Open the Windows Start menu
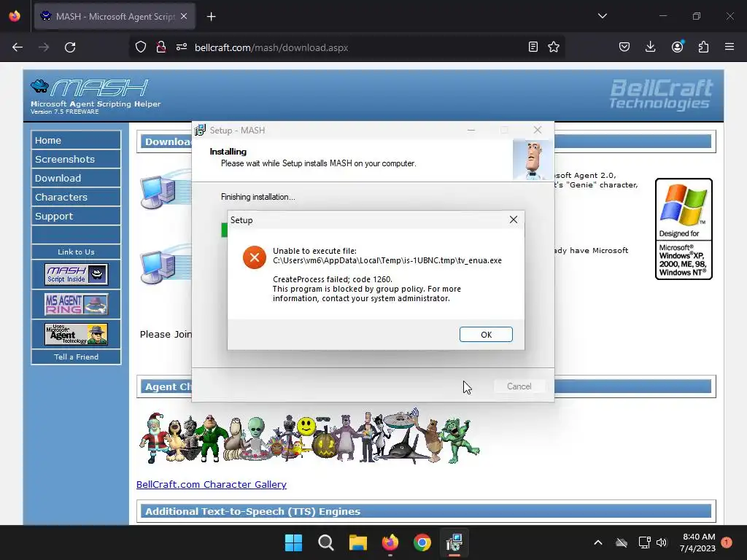The width and height of the screenshot is (747, 560). [293, 542]
